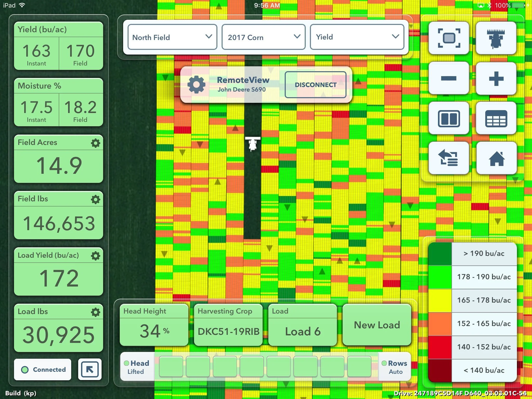
Task: Toggle the Head Lifted indicator
Action: point(136,367)
